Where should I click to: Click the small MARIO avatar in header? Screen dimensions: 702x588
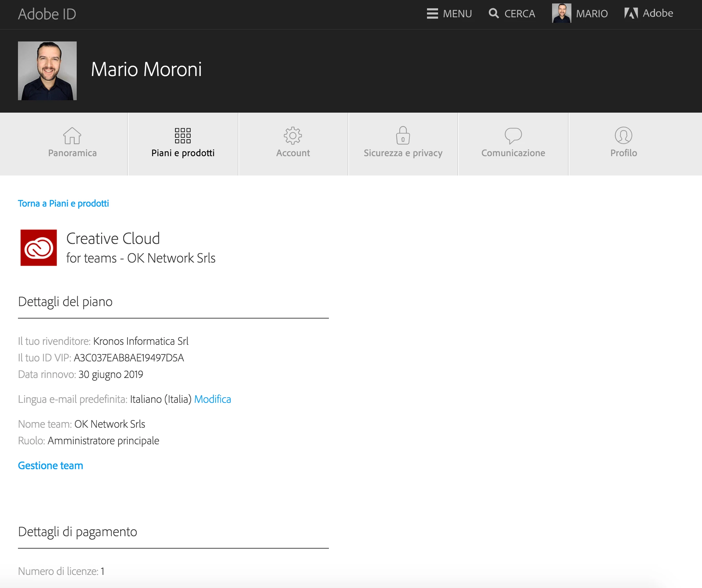click(562, 13)
